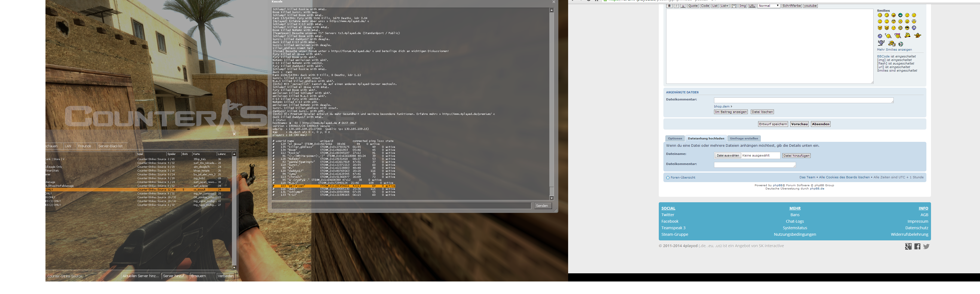This screenshot has width=980, height=294.
Task: Open the Umfrage erstellen tab
Action: tap(744, 139)
